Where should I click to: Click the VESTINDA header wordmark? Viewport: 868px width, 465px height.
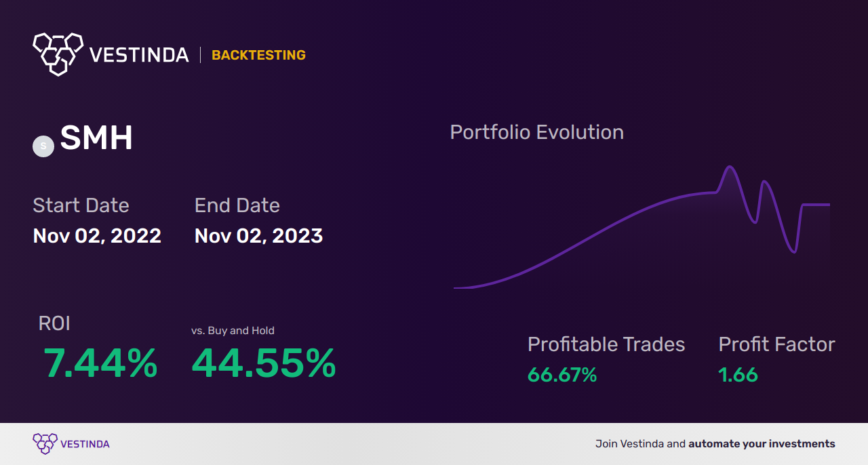click(x=139, y=55)
